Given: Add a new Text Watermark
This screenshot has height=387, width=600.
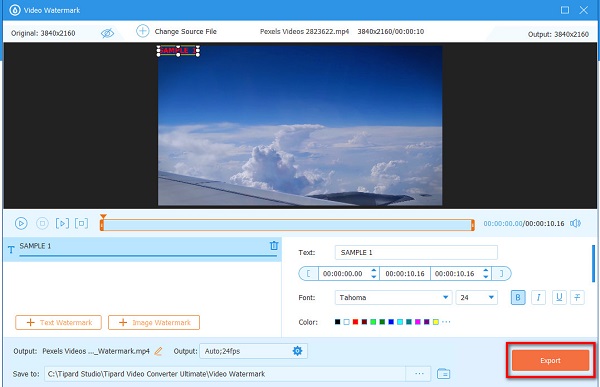Looking at the screenshot, I should point(58,322).
